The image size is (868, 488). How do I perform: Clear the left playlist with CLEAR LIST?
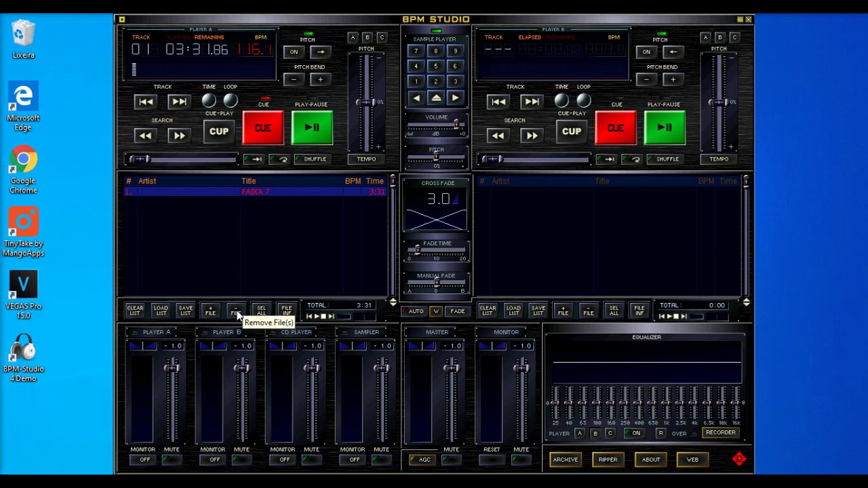coord(135,310)
